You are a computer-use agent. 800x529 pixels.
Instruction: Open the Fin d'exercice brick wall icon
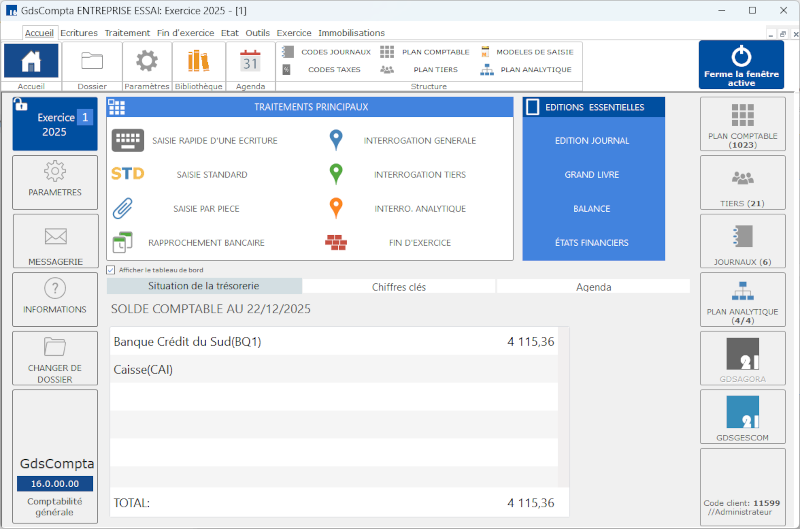tap(336, 242)
